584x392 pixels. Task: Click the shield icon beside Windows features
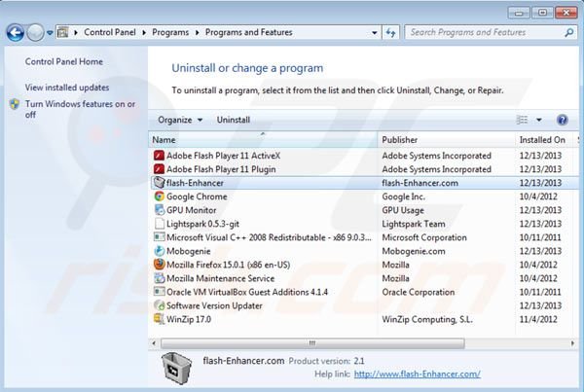pyautogui.click(x=15, y=104)
